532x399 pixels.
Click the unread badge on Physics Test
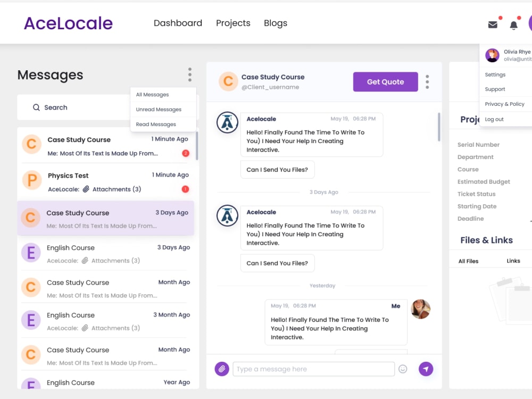click(185, 189)
